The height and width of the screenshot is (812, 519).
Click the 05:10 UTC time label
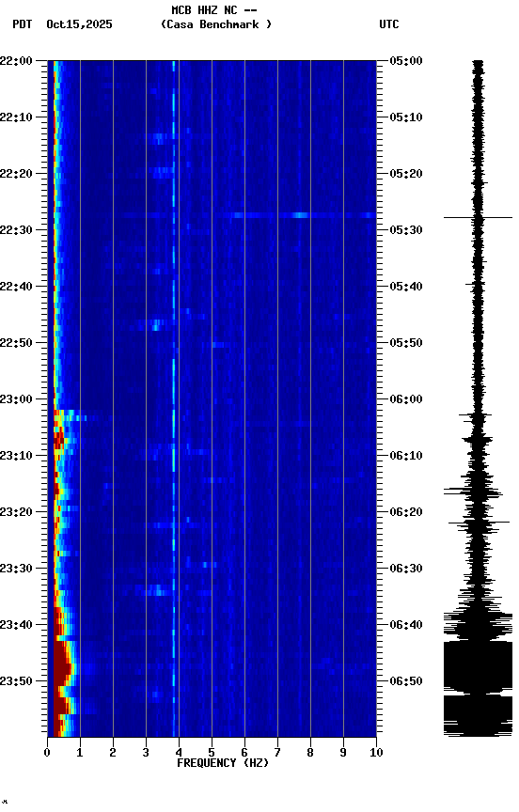tap(406, 117)
